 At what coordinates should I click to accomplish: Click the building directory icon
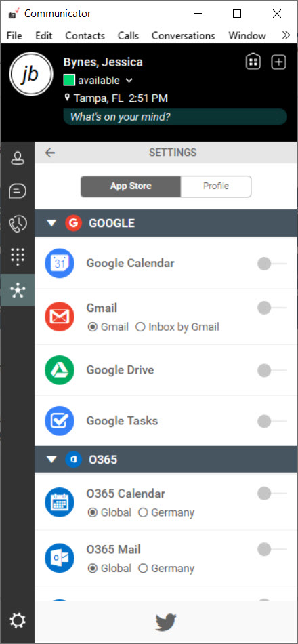pos(253,62)
